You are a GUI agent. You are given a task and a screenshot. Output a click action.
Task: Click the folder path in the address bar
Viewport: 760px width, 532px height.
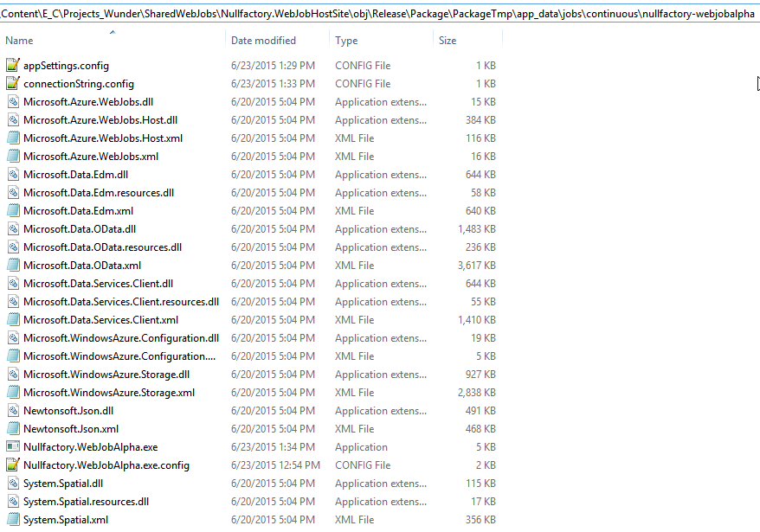click(x=378, y=14)
